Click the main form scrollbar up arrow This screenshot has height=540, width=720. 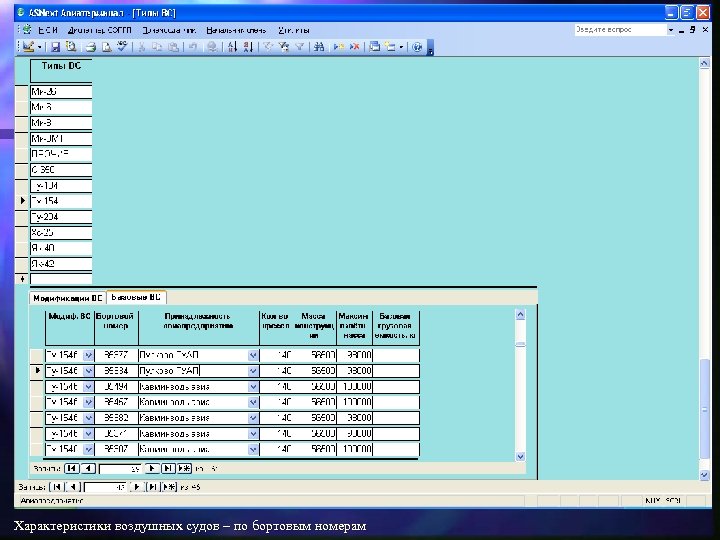[704, 63]
